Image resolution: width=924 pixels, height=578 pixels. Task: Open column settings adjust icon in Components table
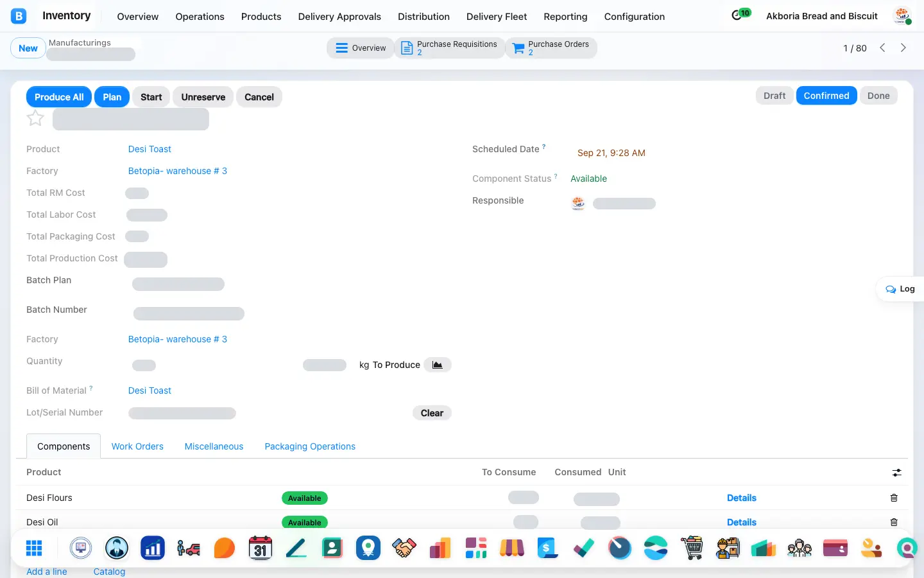(896, 473)
